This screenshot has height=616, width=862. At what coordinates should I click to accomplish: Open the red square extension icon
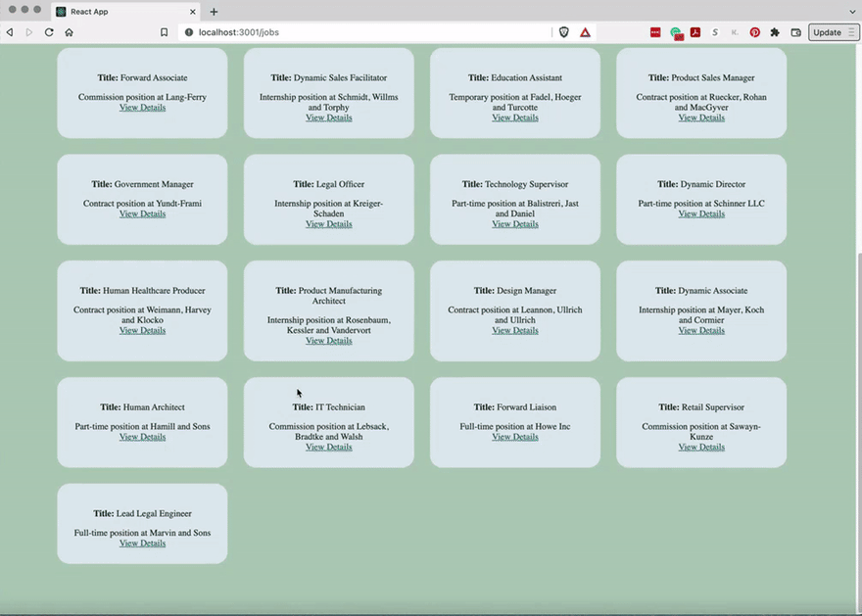tap(655, 32)
